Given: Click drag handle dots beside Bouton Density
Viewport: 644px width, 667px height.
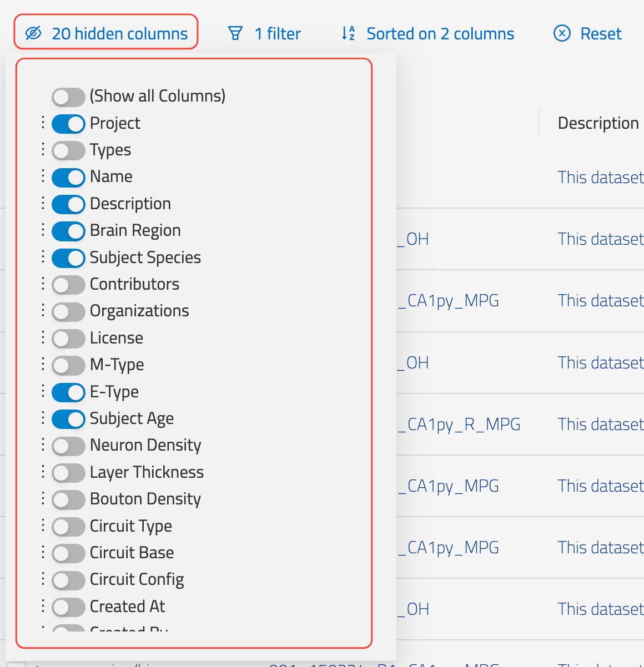Looking at the screenshot, I should click(43, 498).
